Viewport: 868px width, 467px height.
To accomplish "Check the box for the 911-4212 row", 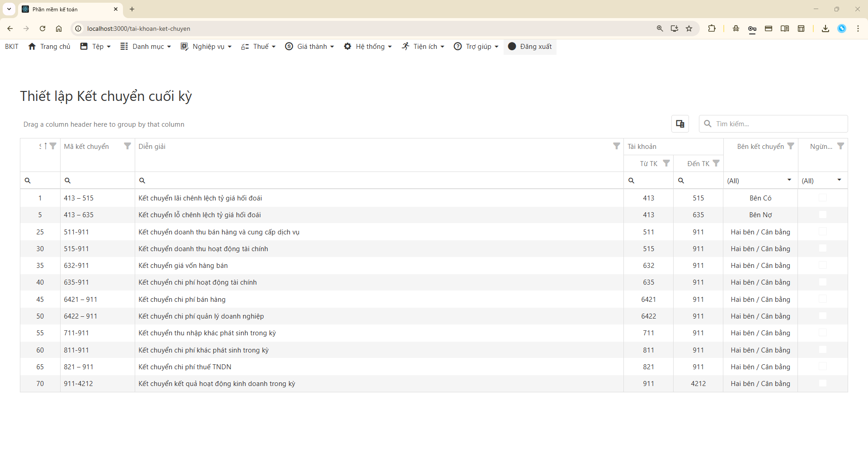I will coord(823,383).
